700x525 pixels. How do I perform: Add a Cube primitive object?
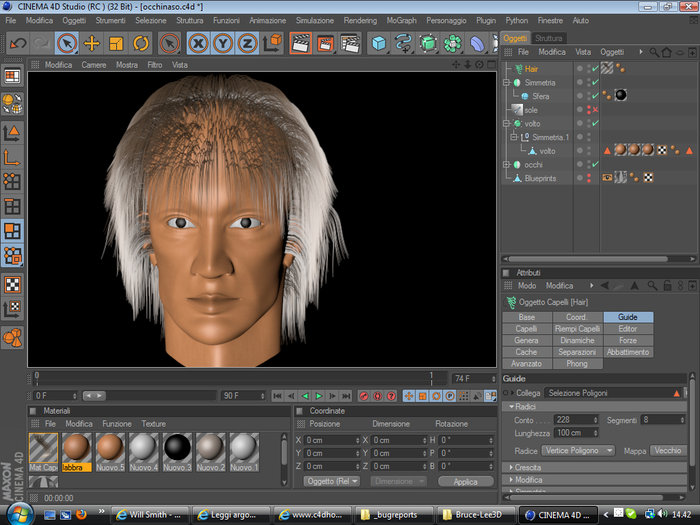coord(379,43)
